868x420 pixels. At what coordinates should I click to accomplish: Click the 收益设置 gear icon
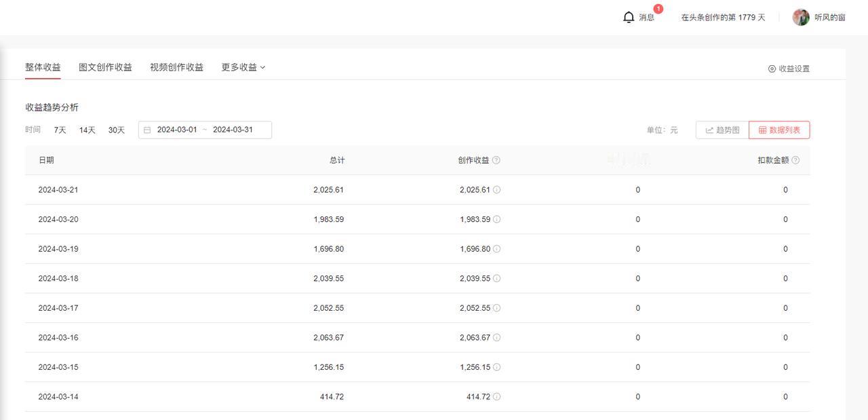tap(772, 69)
